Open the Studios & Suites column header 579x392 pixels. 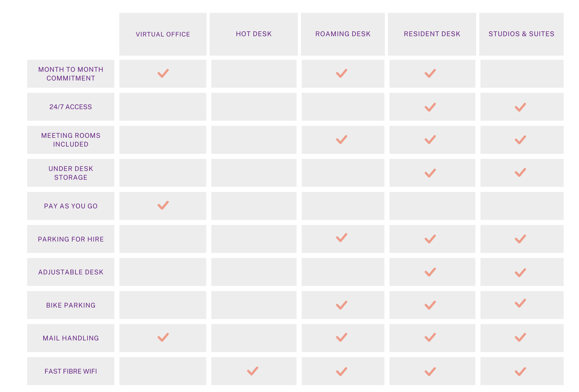521,34
